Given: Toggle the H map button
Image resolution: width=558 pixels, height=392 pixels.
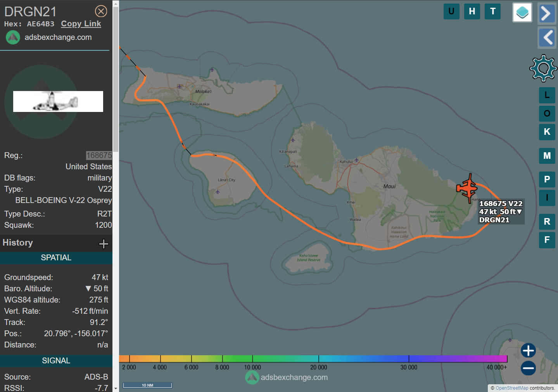Looking at the screenshot, I should (472, 11).
